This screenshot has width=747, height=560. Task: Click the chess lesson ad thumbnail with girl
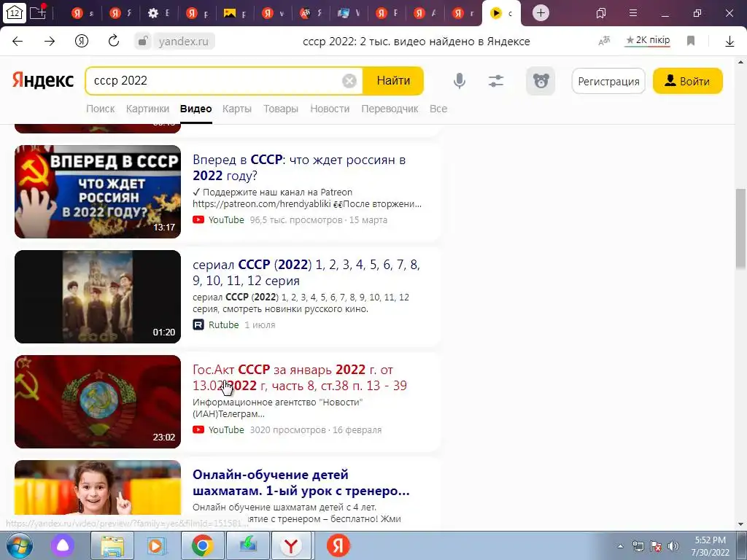[98, 487]
